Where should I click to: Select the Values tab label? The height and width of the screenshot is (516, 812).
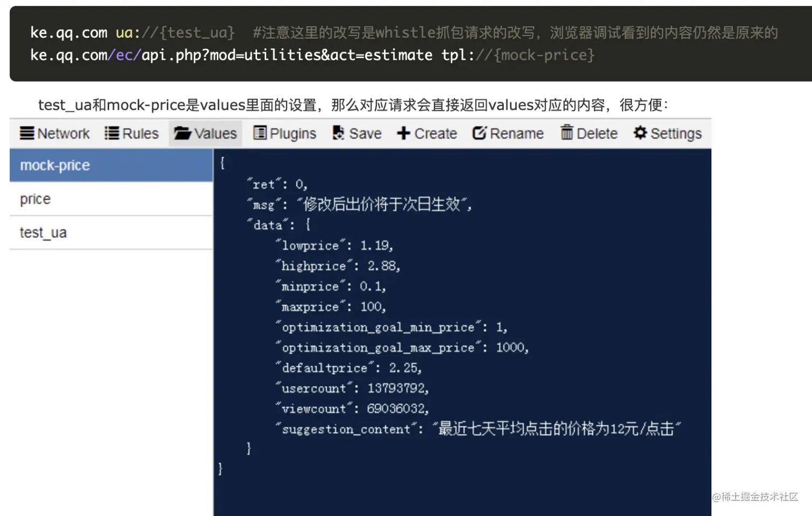point(216,133)
